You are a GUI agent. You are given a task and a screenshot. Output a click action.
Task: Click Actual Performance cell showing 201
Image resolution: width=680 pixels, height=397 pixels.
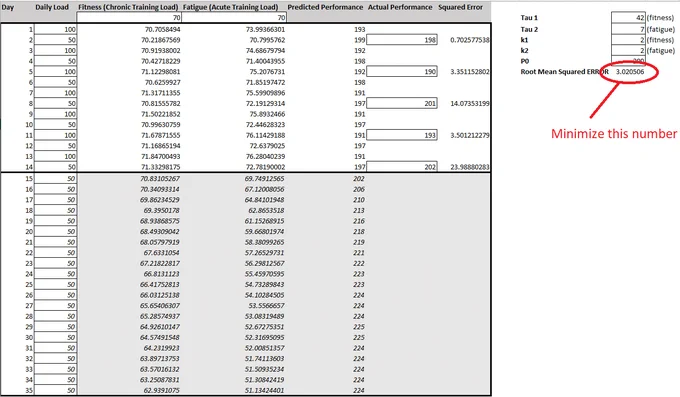coord(402,103)
